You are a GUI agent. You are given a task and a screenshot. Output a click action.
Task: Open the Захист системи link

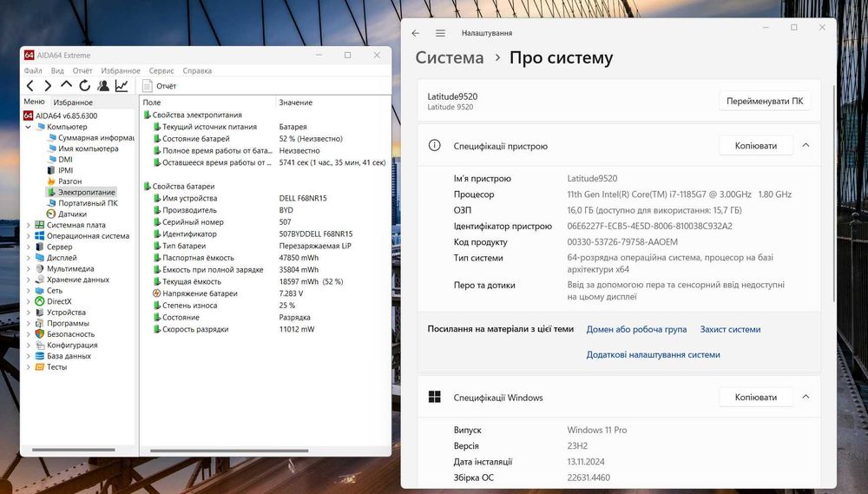(730, 330)
